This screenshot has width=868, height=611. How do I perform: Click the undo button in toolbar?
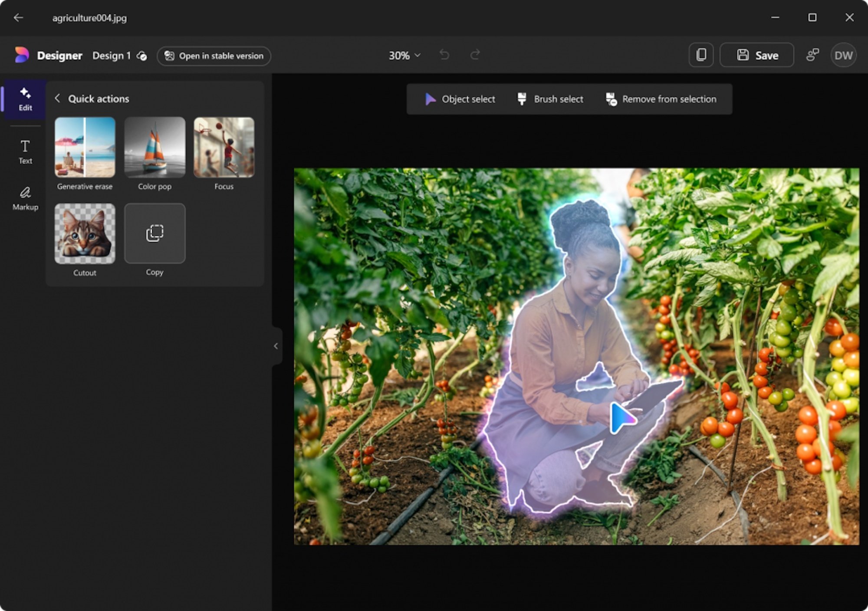pos(444,55)
